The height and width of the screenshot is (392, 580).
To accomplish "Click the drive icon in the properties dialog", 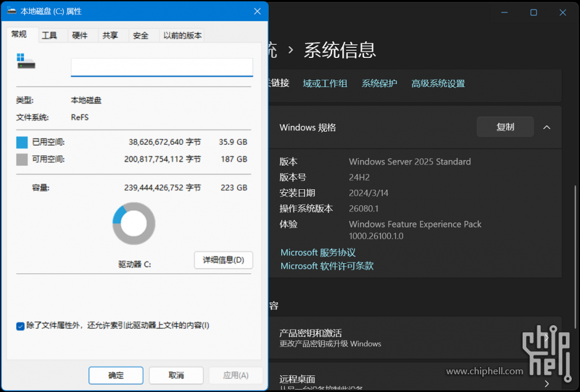I will click(x=26, y=61).
